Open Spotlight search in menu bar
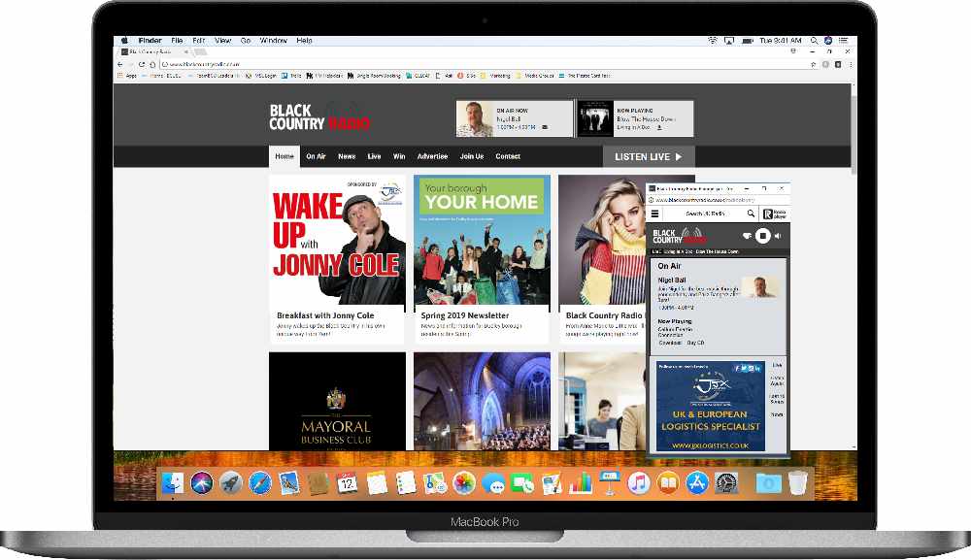 814,41
